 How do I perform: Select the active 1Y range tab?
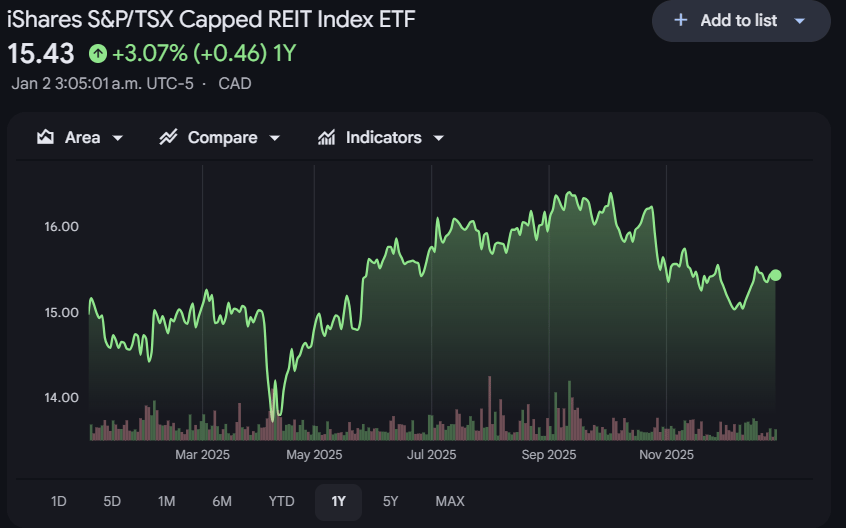(x=338, y=502)
